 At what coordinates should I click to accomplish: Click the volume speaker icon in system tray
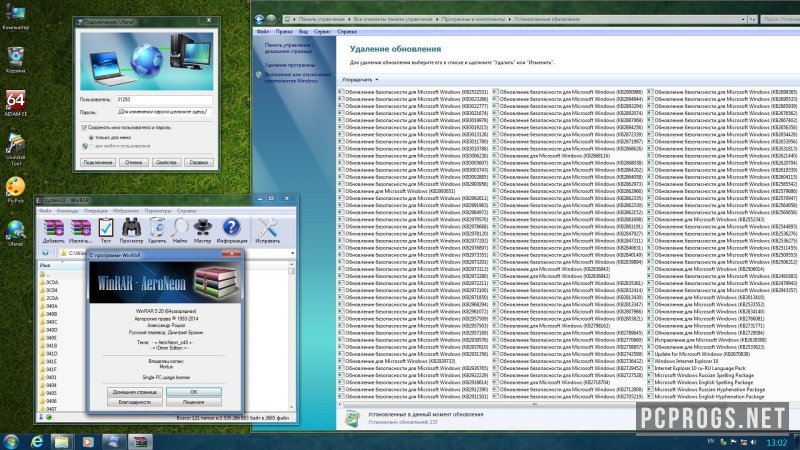pyautogui.click(x=754, y=442)
